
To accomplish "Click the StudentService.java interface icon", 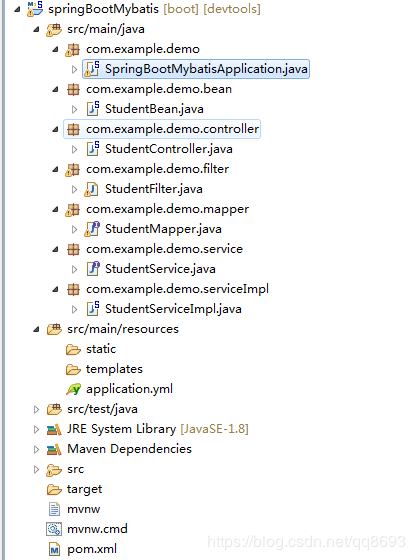I will [93, 269].
